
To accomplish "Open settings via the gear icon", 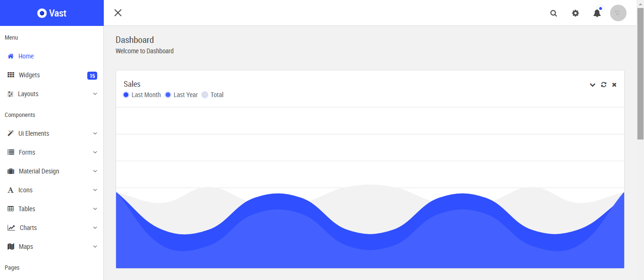I will (575, 13).
